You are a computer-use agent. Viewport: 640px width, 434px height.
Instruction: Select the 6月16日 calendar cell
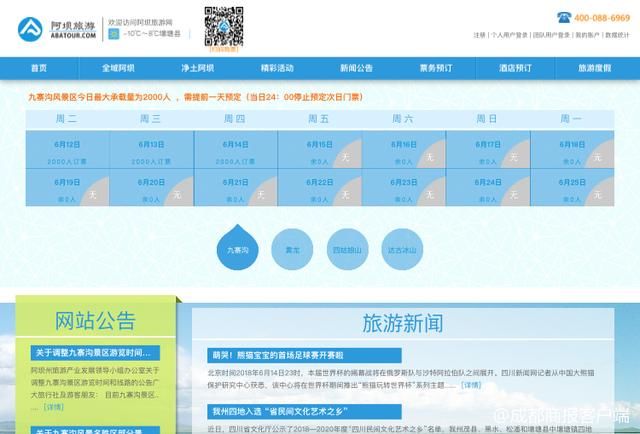click(x=404, y=149)
